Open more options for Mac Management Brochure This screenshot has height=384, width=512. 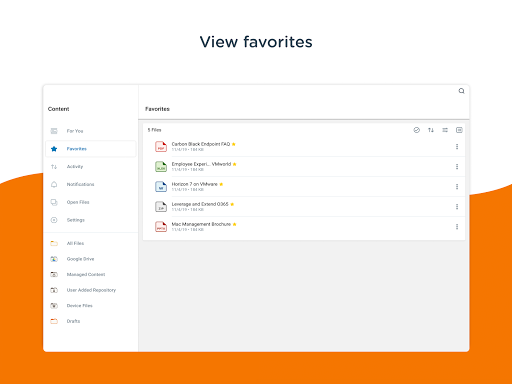[x=457, y=227]
